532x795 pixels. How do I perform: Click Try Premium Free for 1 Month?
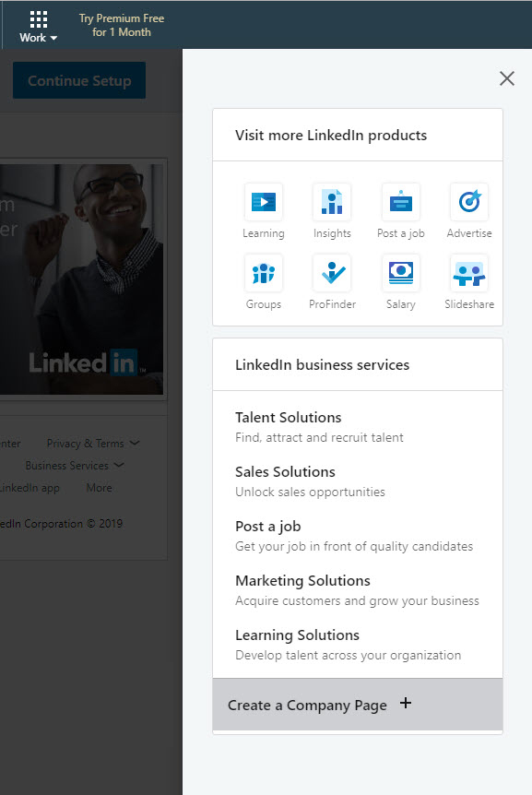coord(122,25)
